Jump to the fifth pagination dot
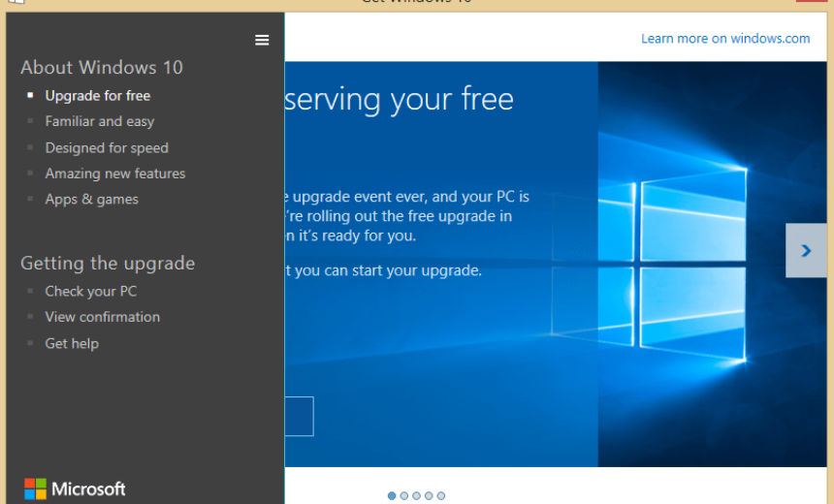The height and width of the screenshot is (504, 834). coord(441,495)
